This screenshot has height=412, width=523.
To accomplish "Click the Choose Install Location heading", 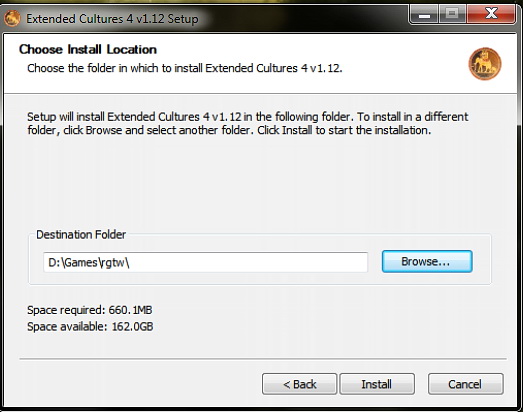I will (x=88, y=49).
